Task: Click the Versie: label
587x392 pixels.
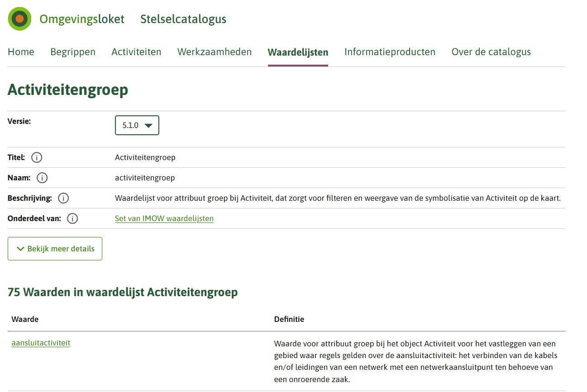Action: (19, 121)
